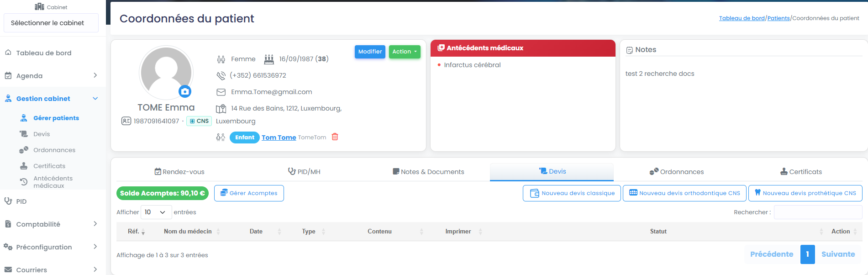Click the map icon beside the address
This screenshot has height=275, width=868.
pyautogui.click(x=221, y=109)
